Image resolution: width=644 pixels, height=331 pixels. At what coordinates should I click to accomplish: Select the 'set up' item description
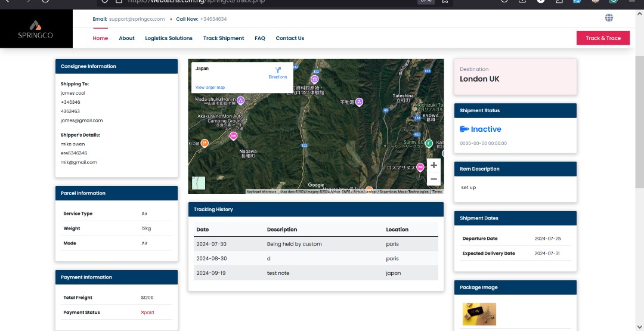point(469,187)
